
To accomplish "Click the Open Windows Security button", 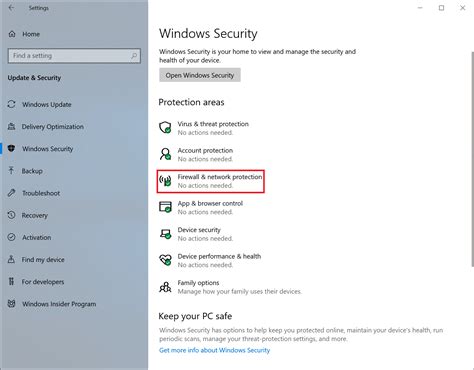I will click(200, 75).
